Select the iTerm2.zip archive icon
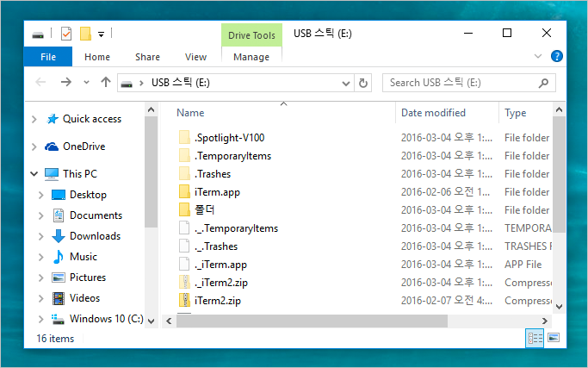 (184, 300)
